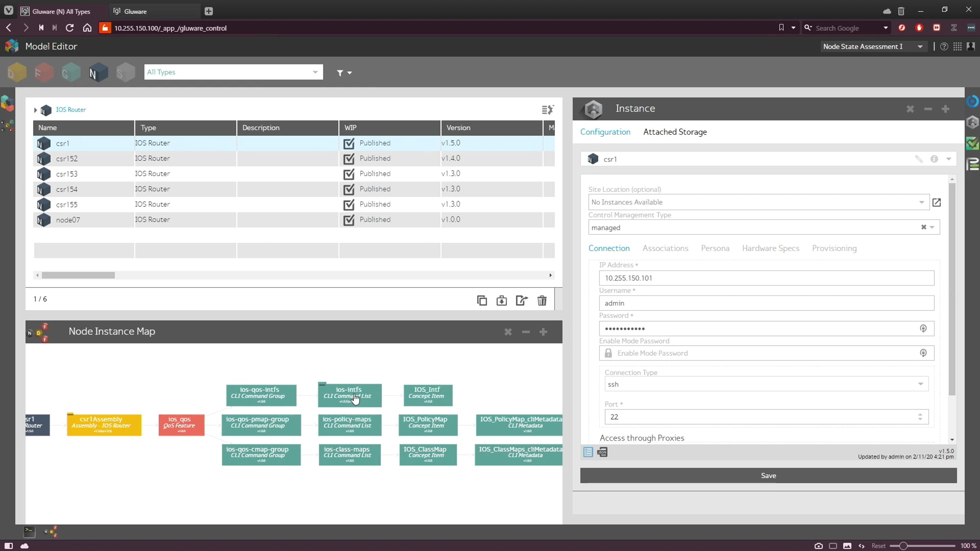980x551 pixels.
Task: Click the ios_qos QoS Feature node
Action: pyautogui.click(x=181, y=425)
